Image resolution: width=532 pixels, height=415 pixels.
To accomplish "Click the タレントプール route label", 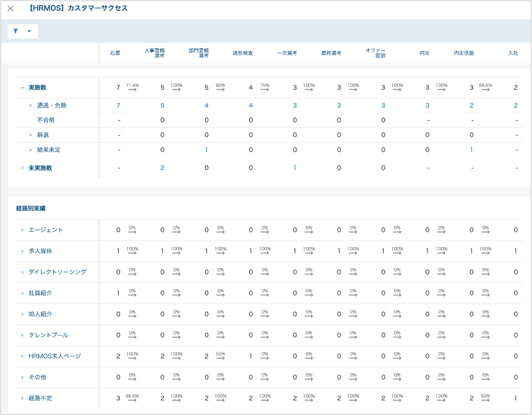I will point(48,335).
